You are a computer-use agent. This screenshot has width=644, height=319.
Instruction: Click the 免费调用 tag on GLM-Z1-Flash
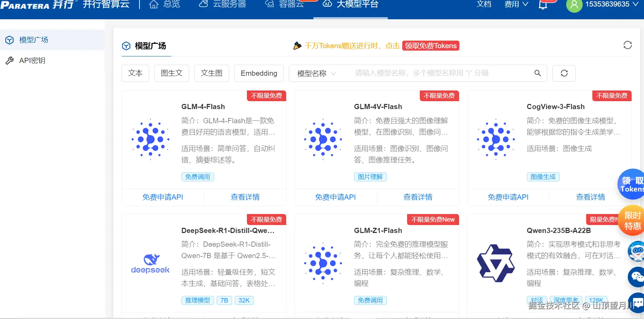pyautogui.click(x=370, y=300)
